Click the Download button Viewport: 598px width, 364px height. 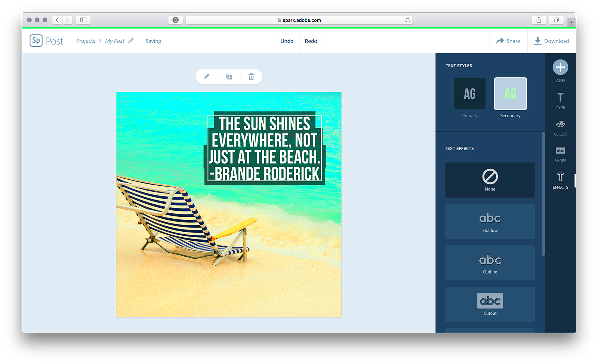click(551, 41)
